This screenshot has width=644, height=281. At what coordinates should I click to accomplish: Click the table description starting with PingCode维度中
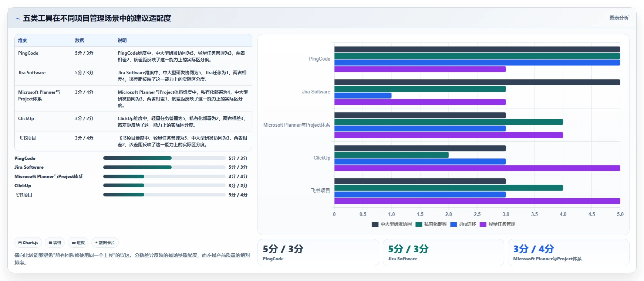point(181,56)
